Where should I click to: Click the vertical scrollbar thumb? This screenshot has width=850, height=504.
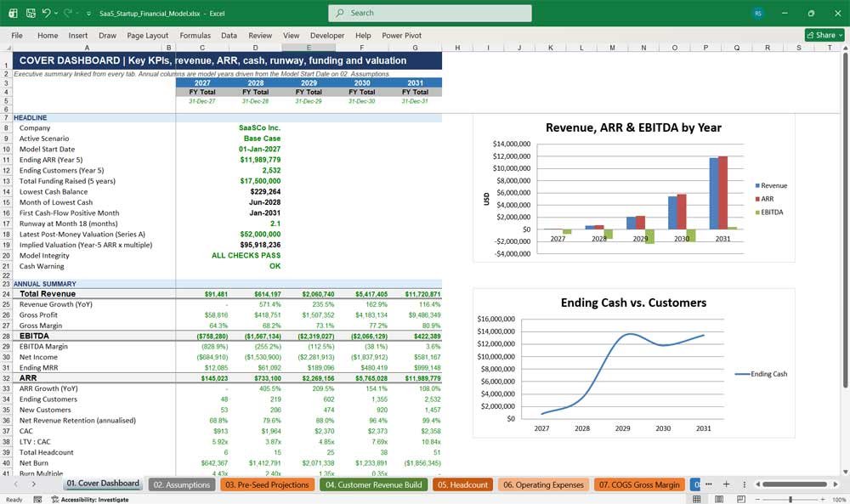point(845,219)
